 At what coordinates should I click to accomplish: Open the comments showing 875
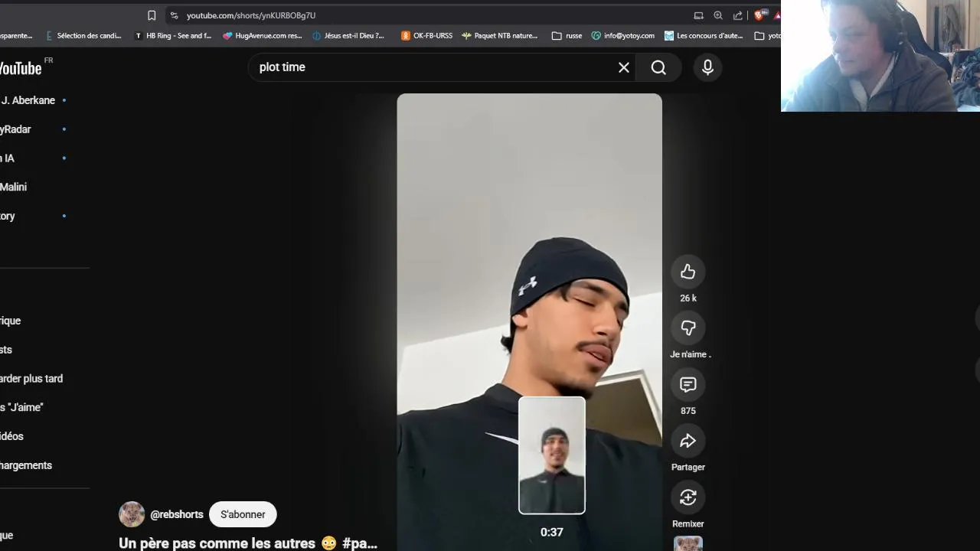pyautogui.click(x=688, y=385)
